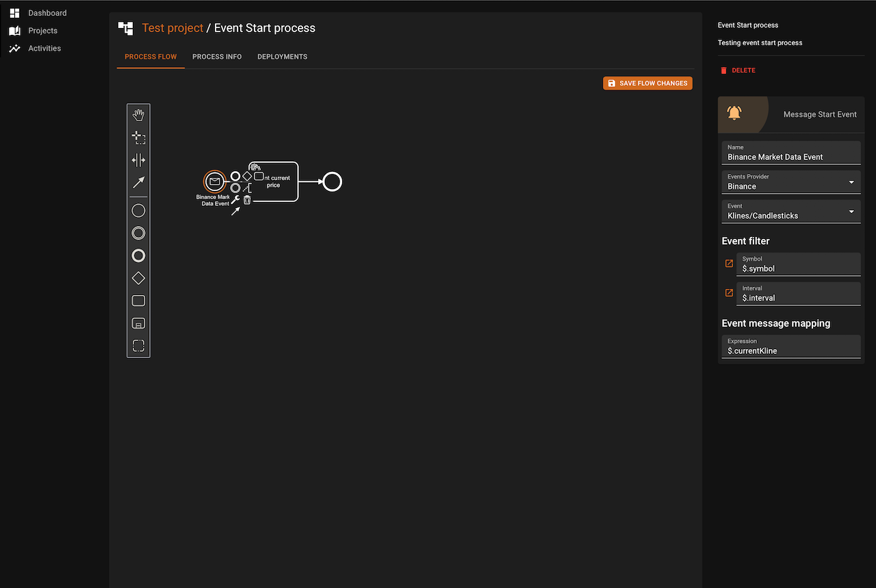Image resolution: width=876 pixels, height=588 pixels.
Task: Go to Test project breadcrumb link
Action: (x=172, y=28)
